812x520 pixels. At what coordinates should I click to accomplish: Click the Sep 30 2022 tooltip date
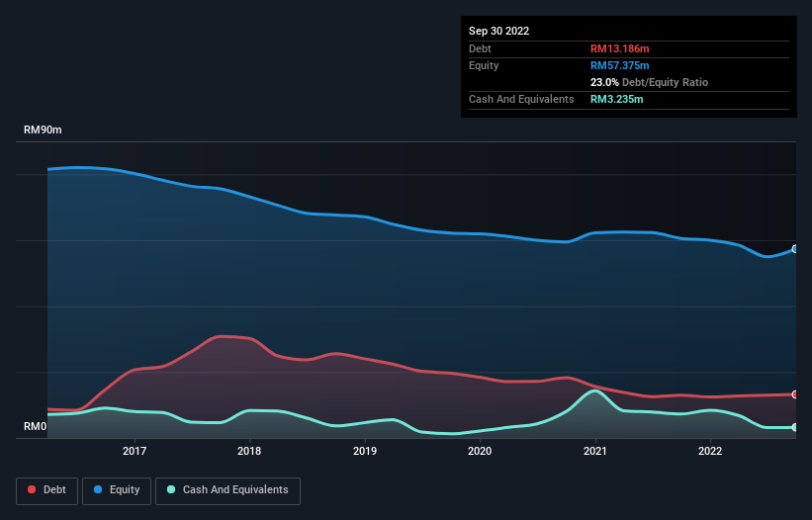click(x=498, y=31)
